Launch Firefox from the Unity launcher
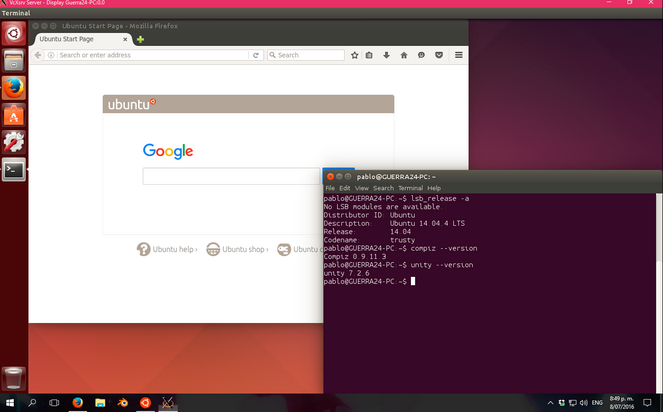The height and width of the screenshot is (413, 663). point(14,88)
